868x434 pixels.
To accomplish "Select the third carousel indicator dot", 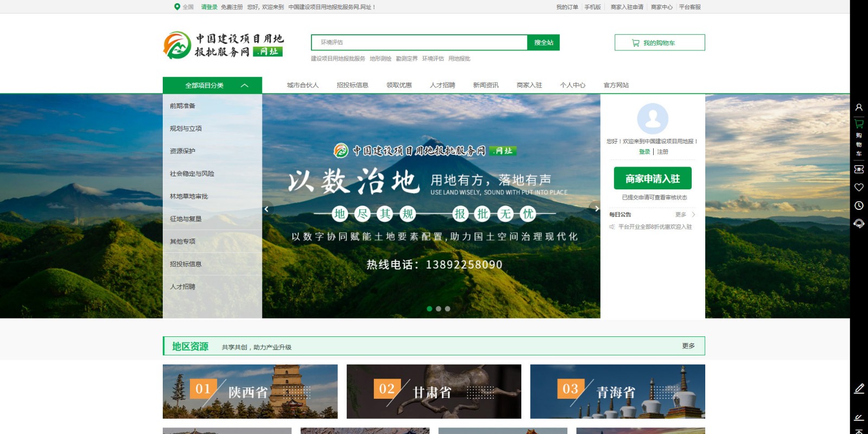I will pos(448,309).
